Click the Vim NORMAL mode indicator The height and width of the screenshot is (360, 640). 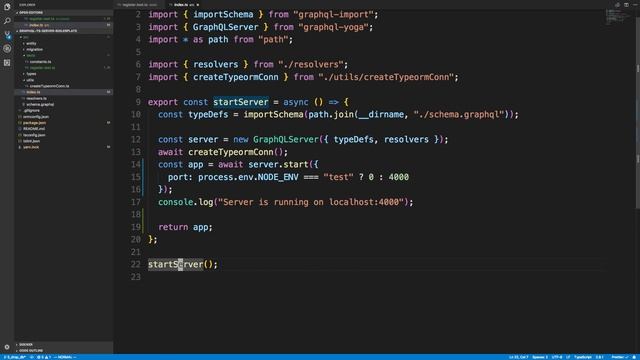(x=65, y=357)
